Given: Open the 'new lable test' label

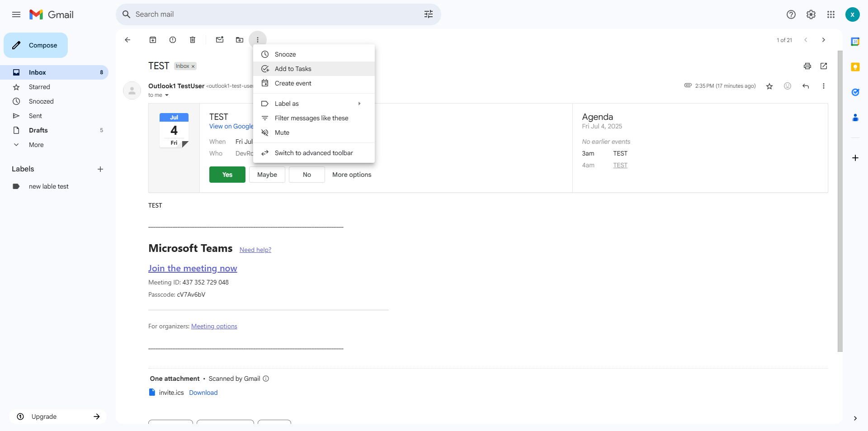Looking at the screenshot, I should [54, 186].
